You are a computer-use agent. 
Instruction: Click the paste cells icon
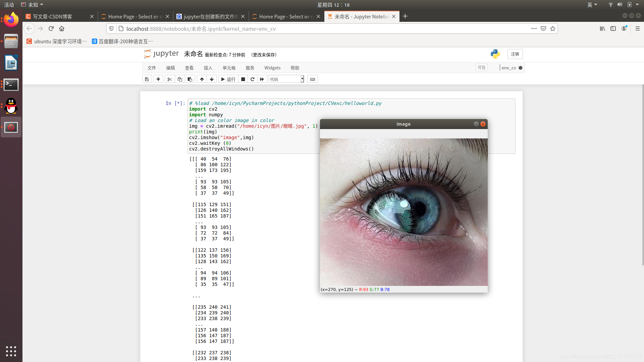coord(190,79)
